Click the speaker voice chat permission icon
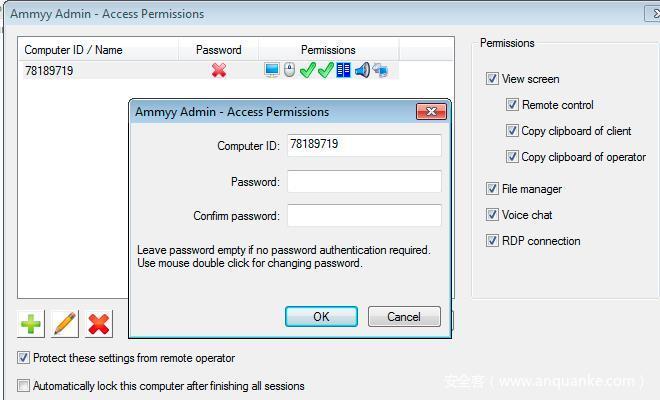Viewport: 660px width, 400px height. tap(362, 70)
